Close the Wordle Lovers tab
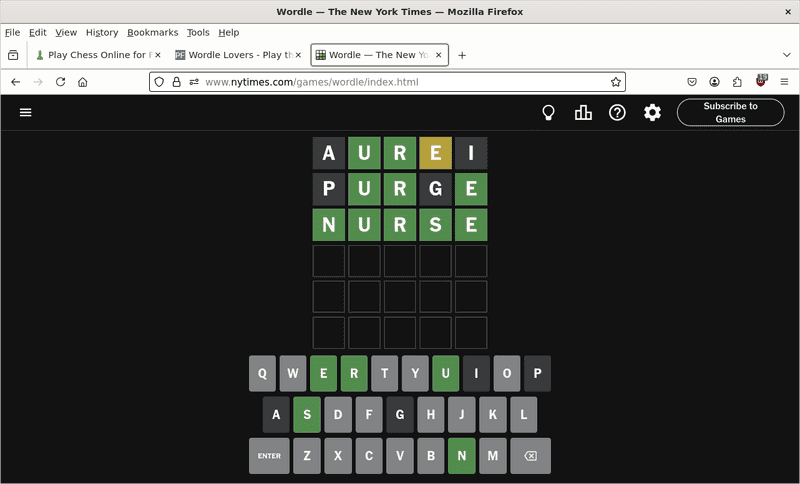The height and width of the screenshot is (484, 800). (298, 55)
